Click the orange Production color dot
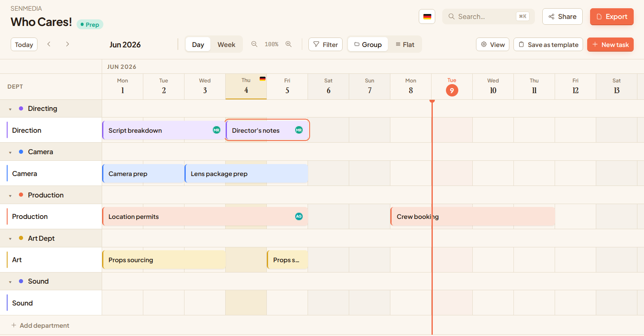 [21, 195]
